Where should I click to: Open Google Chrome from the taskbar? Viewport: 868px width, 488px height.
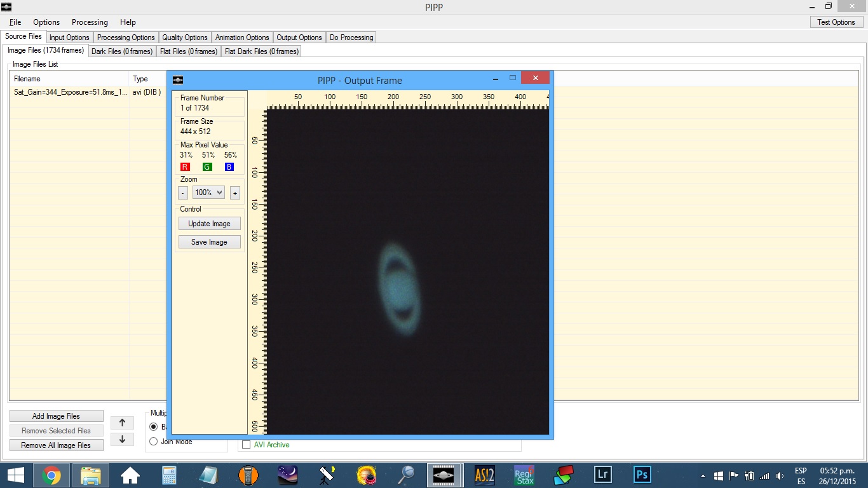(51, 475)
